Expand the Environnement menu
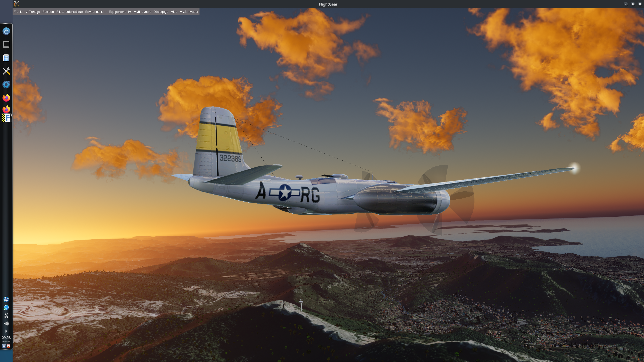This screenshot has height=362, width=644. pyautogui.click(x=96, y=12)
